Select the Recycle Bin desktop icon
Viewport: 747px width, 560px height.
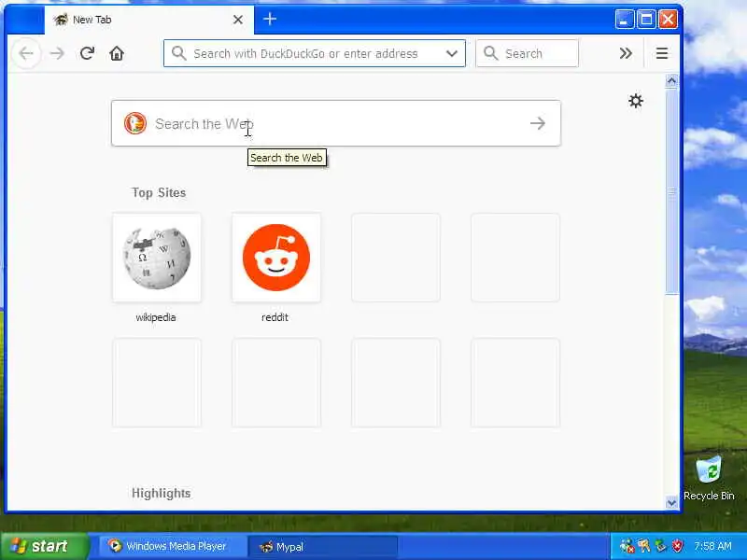pyautogui.click(x=709, y=479)
